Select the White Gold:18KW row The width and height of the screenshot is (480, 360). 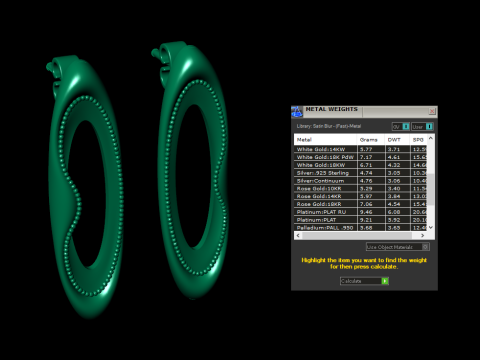pos(360,165)
